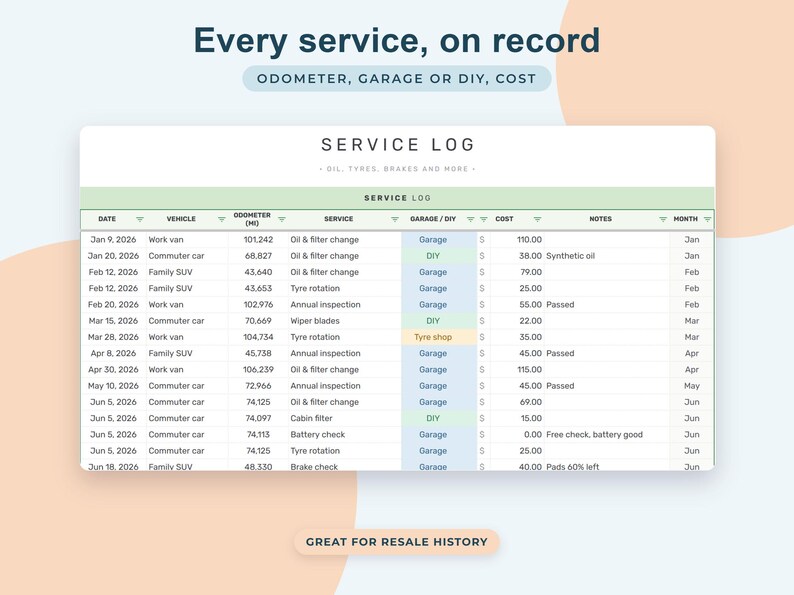
Task: Click the Garage cell in the Battery check row
Action: (439, 434)
